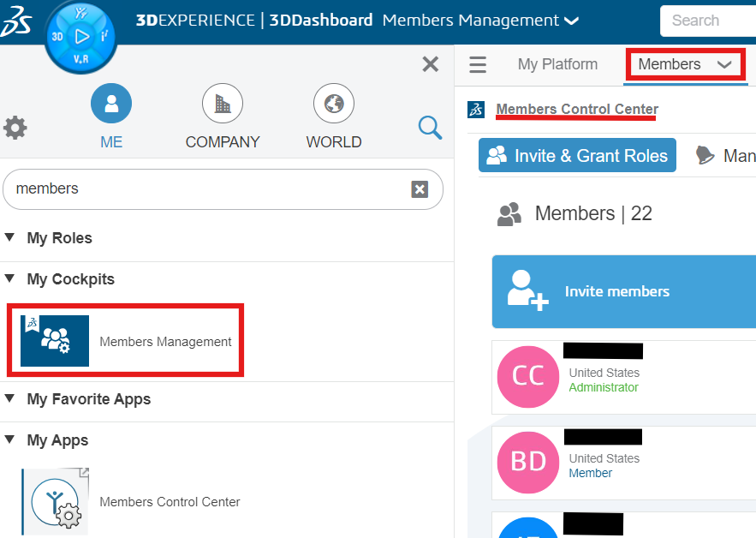756x538 pixels.
Task: Select the WORLD globe icon
Action: tap(334, 104)
